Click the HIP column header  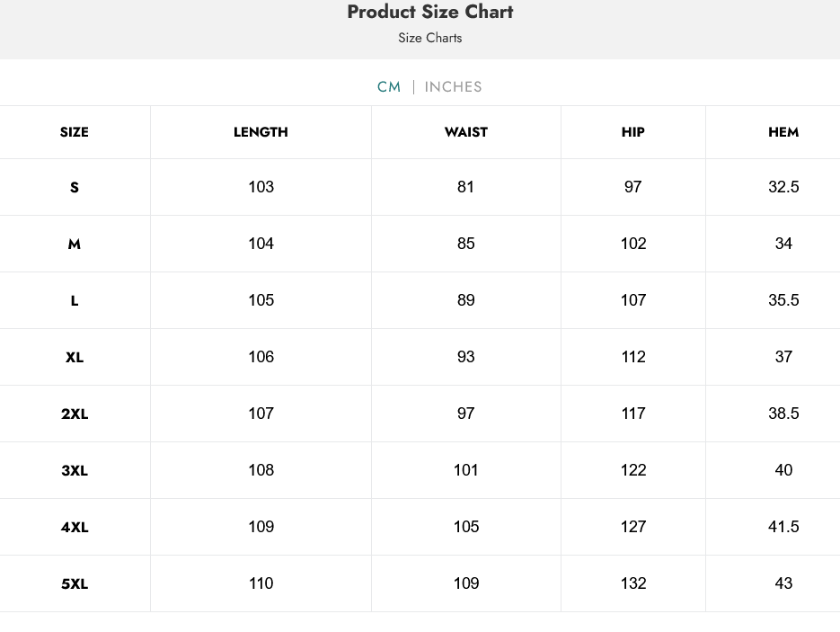point(633,132)
